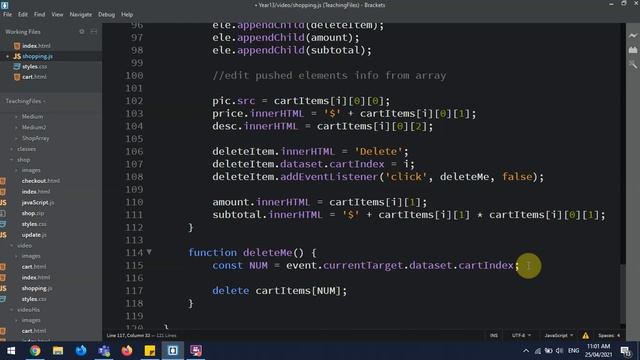Click CSS icon of styles.css in Working Files

(17, 67)
